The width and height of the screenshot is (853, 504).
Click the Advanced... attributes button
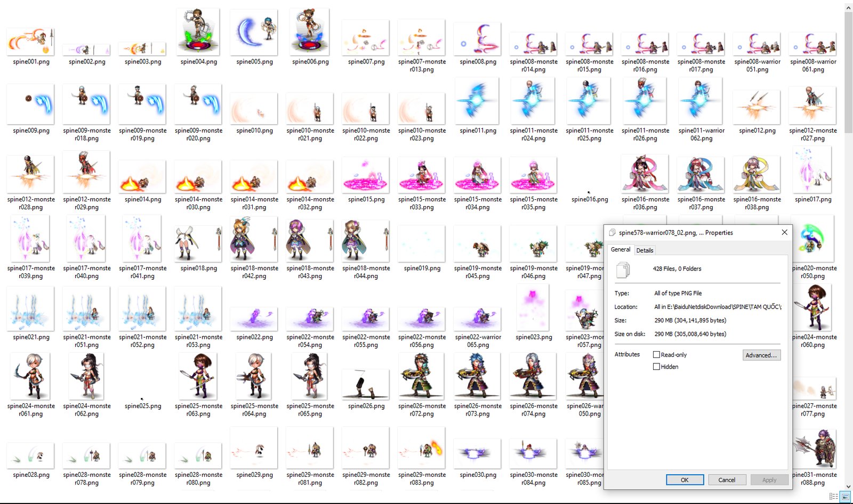(x=761, y=355)
